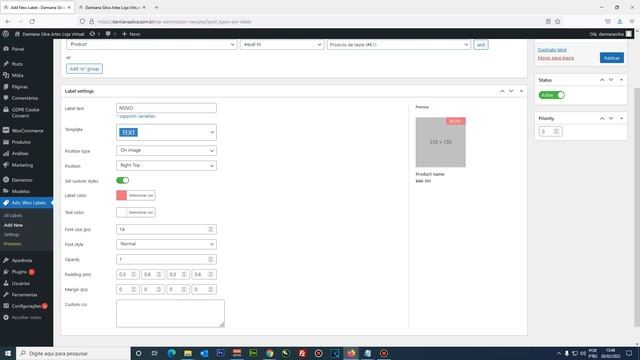
Task: Open the Position type dropdown
Action: [166, 151]
